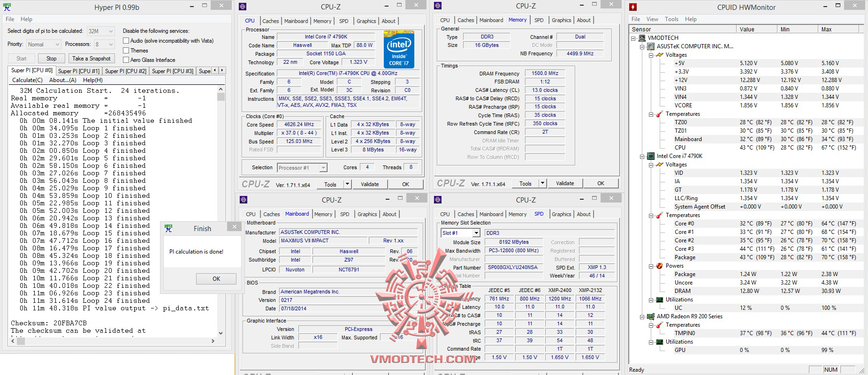Screen dimensions: 868x375
Task: Click the CPU-Z app icon in the SPD window title bar
Action: point(438,200)
